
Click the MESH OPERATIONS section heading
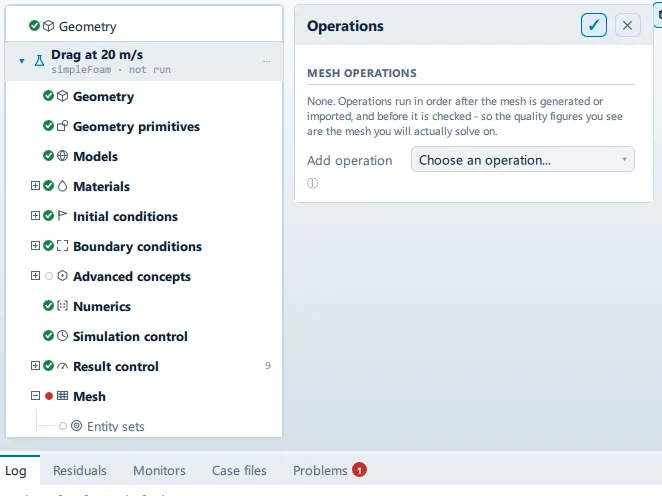(x=362, y=73)
